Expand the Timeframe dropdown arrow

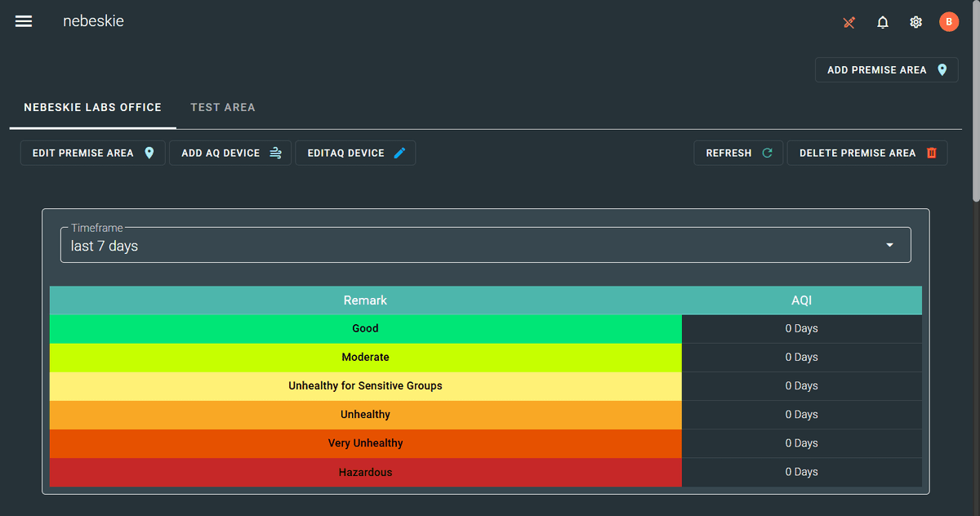[889, 245]
